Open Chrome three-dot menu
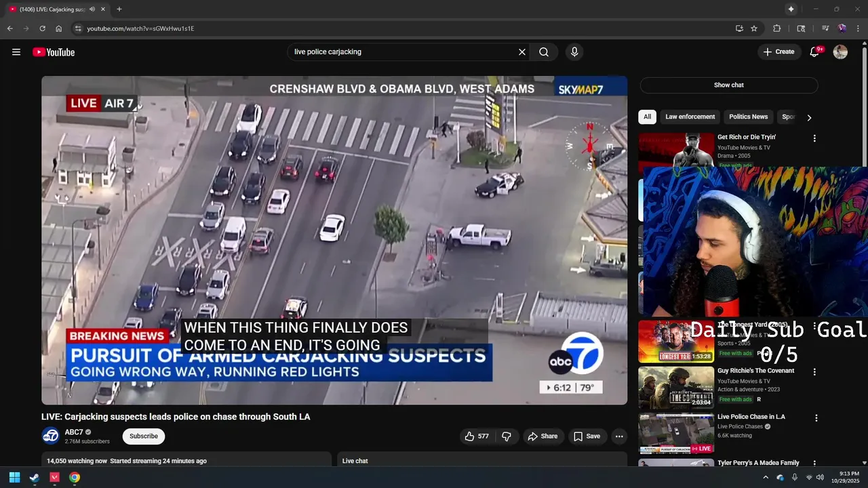868x488 pixels. tap(859, 28)
